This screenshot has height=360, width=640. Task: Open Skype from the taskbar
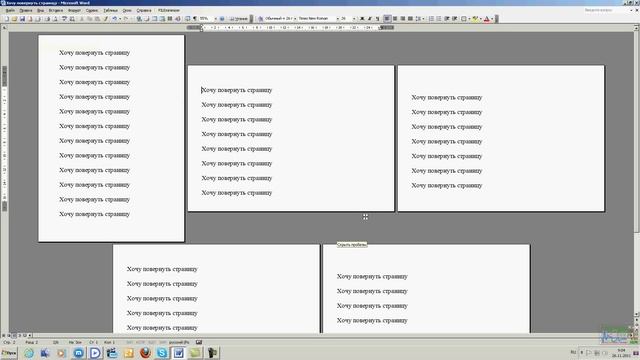(x=162, y=353)
